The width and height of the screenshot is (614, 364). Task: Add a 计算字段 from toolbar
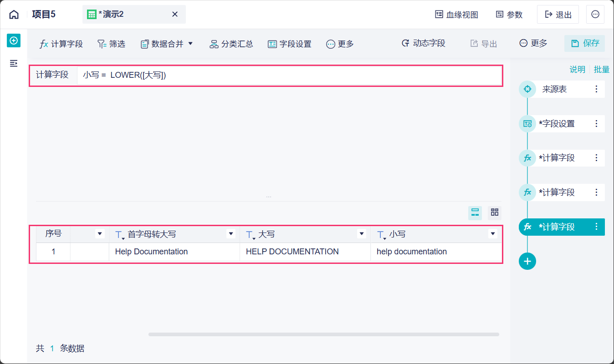(x=61, y=44)
